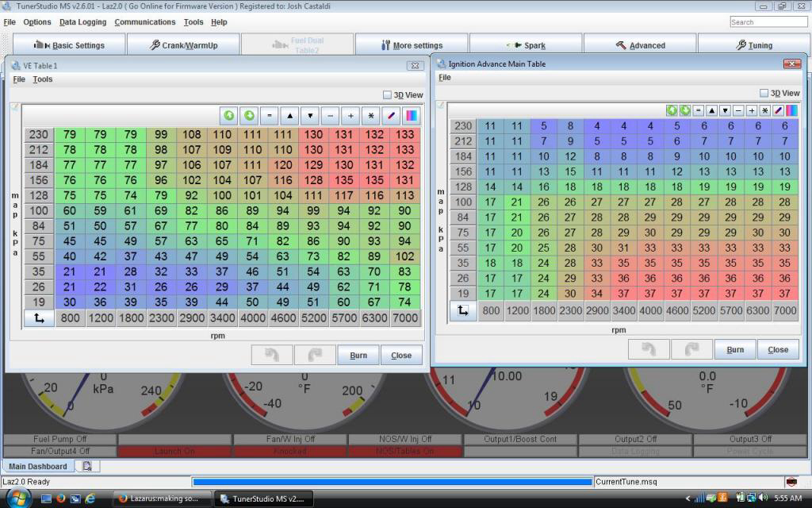812x508 pixels.
Task: Select the Main Dashboard tab
Action: pos(37,467)
